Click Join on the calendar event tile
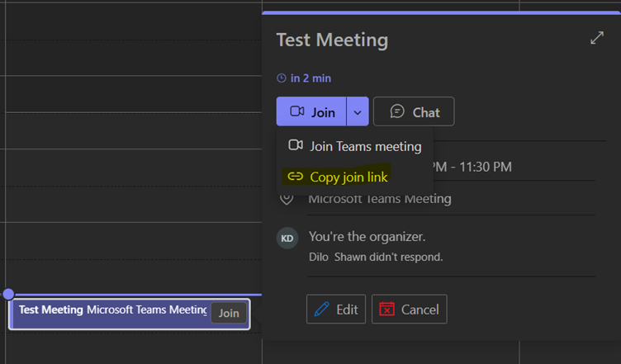The image size is (621, 364). 229,313
